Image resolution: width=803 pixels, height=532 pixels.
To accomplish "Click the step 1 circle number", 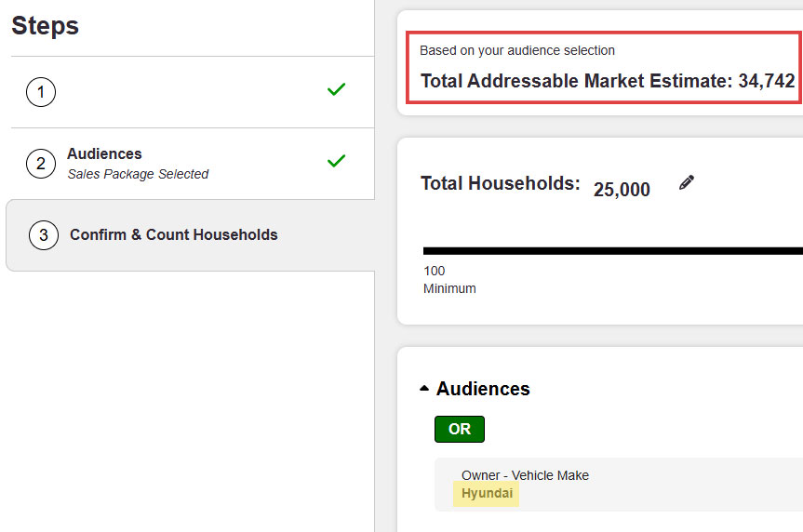I will [41, 92].
